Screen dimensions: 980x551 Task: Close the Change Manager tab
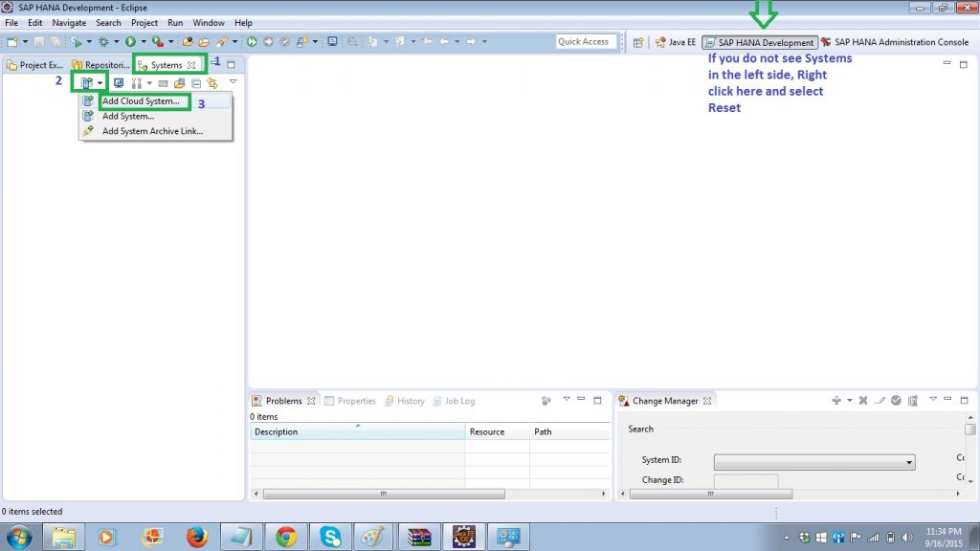pos(707,401)
